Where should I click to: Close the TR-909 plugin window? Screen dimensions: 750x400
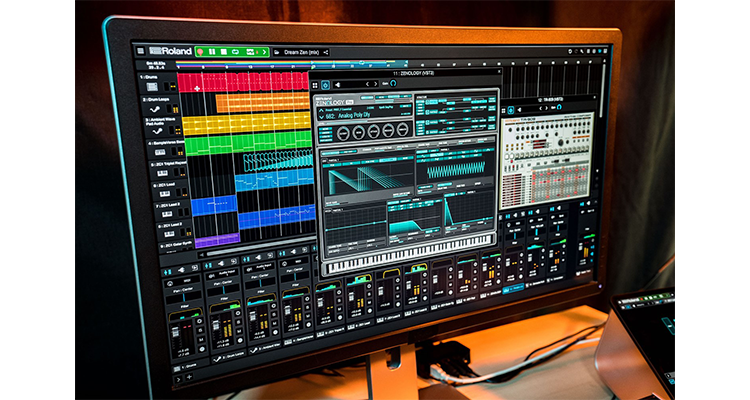tap(595, 98)
